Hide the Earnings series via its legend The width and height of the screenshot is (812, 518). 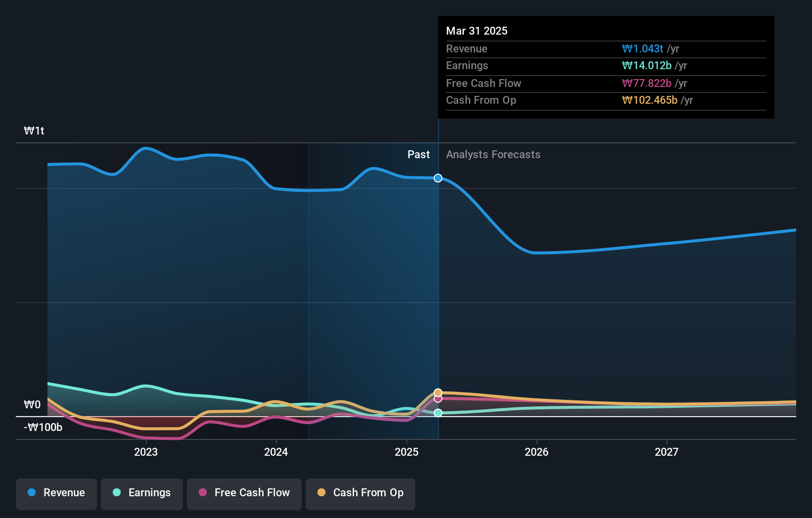point(142,493)
